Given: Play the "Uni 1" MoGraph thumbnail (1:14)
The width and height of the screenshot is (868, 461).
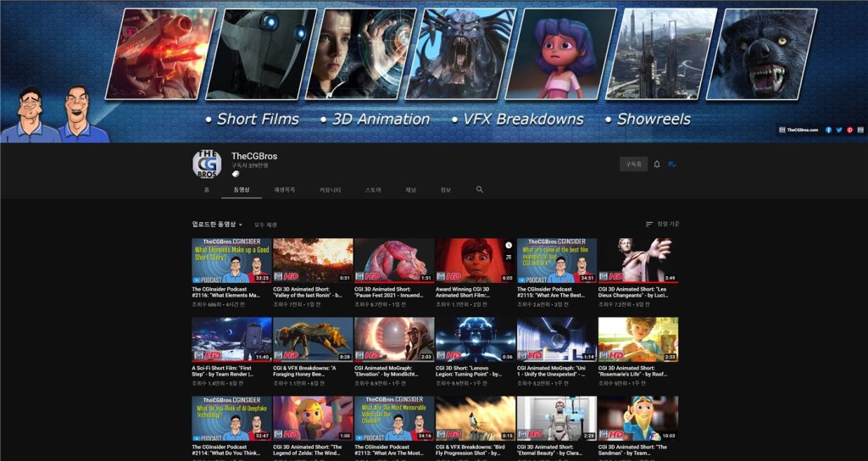Looking at the screenshot, I should pos(557,339).
